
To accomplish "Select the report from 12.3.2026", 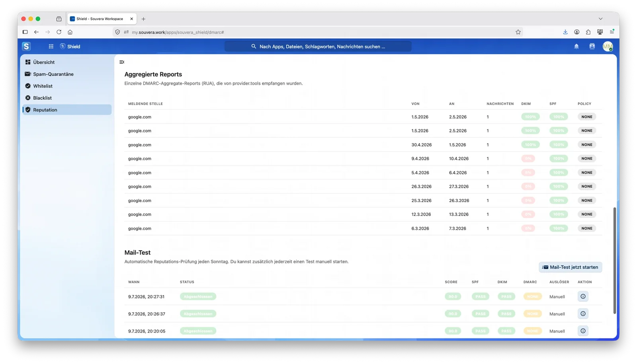I will (x=363, y=214).
